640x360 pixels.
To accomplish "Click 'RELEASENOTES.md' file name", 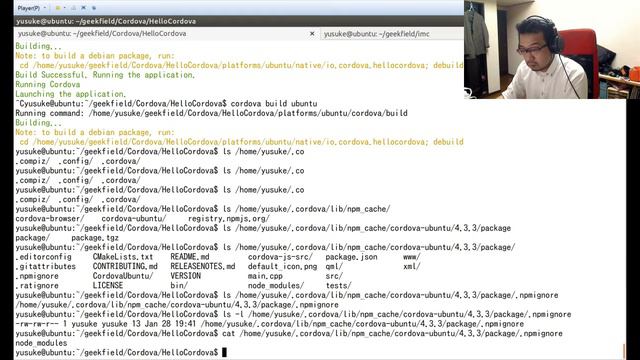I will tap(203, 267).
